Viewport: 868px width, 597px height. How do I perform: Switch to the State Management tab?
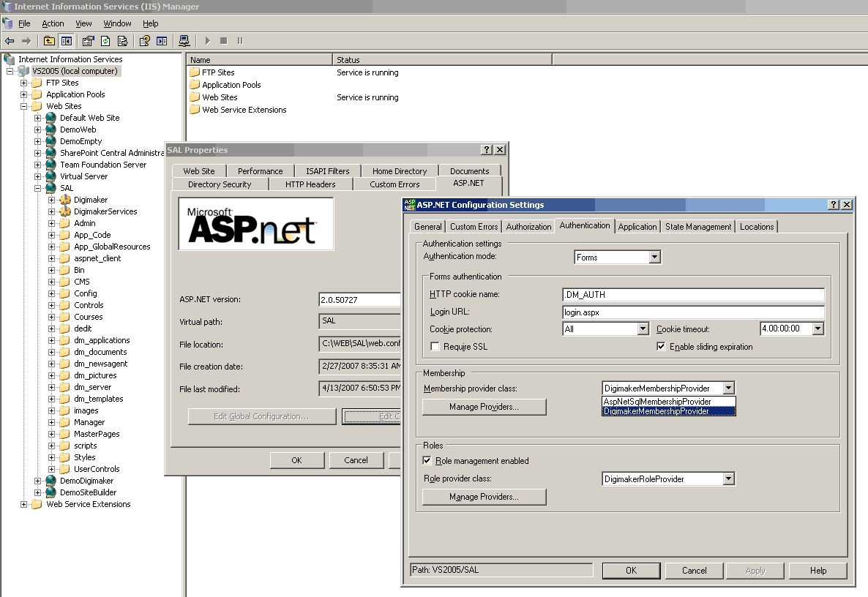[698, 227]
